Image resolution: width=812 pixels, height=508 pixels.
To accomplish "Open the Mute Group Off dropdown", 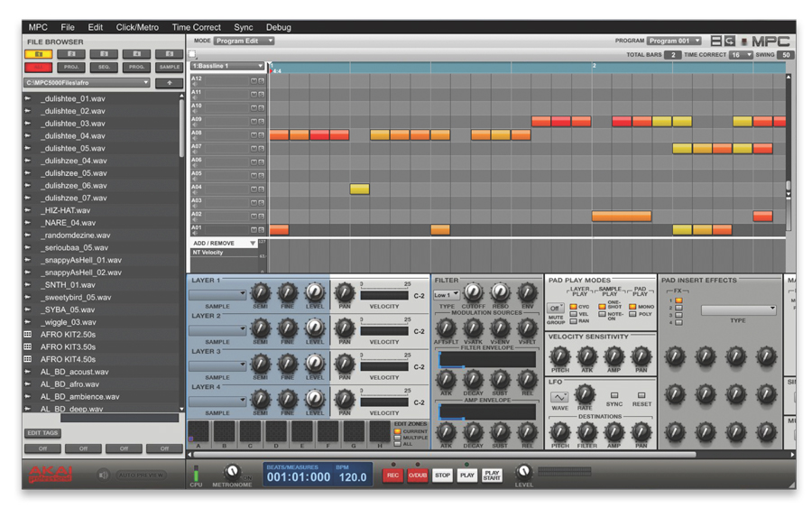I will 556,308.
